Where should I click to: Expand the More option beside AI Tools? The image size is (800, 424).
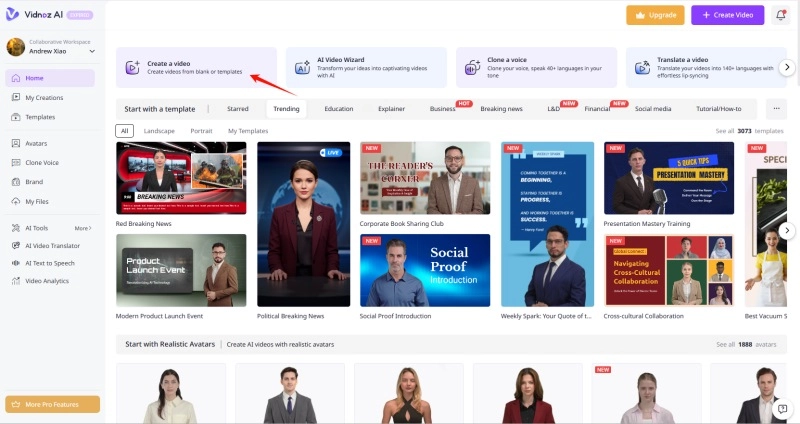[84, 228]
